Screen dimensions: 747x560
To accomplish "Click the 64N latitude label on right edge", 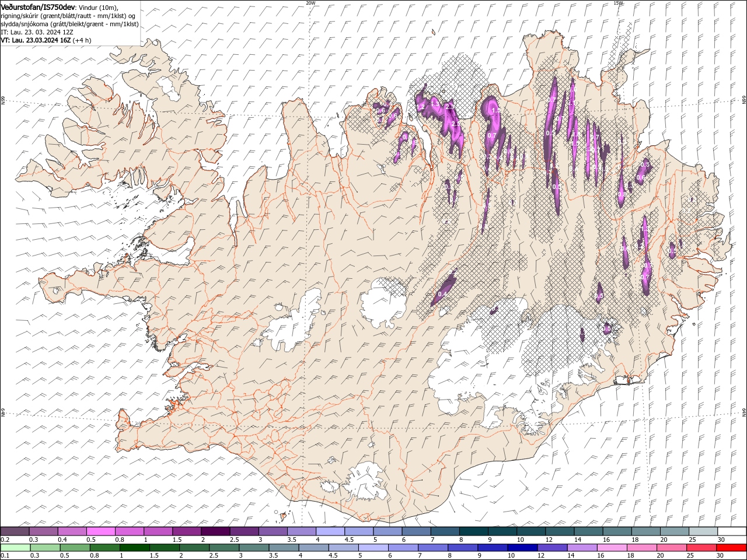I will (744, 412).
